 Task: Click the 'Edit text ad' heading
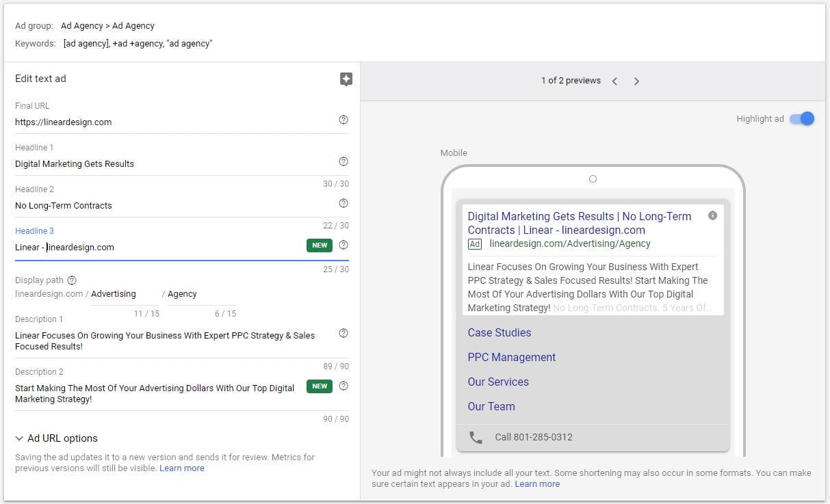pos(40,79)
